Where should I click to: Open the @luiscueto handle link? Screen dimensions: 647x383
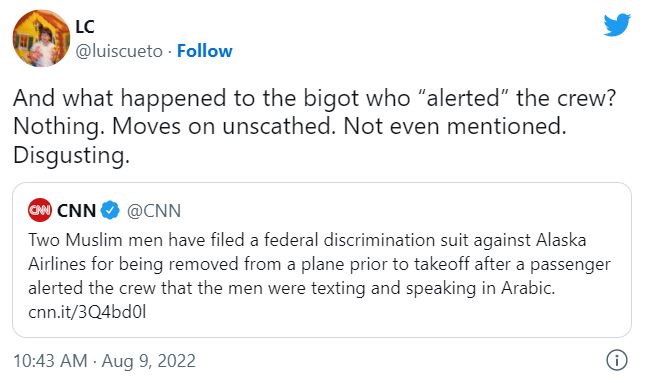coord(119,52)
